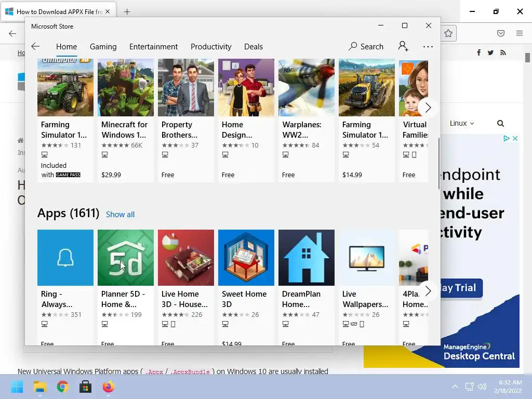The width and height of the screenshot is (532, 399).
Task: Open the volume tray icon
Action: pos(482,387)
